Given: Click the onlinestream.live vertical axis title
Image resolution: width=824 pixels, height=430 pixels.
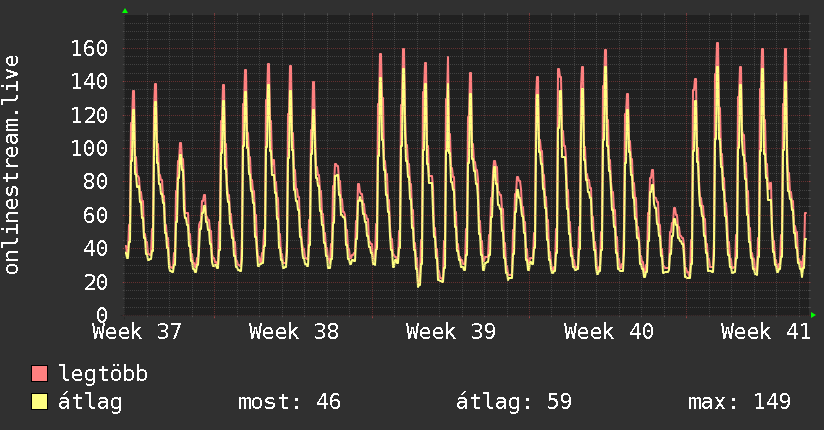Looking at the screenshot, I should pyautogui.click(x=12, y=165).
